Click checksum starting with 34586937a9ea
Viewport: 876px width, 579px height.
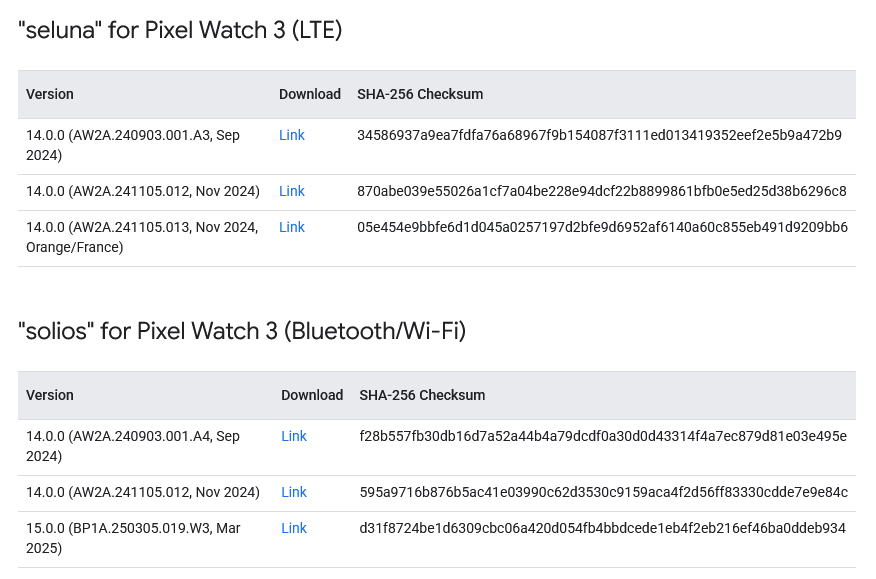coord(599,135)
